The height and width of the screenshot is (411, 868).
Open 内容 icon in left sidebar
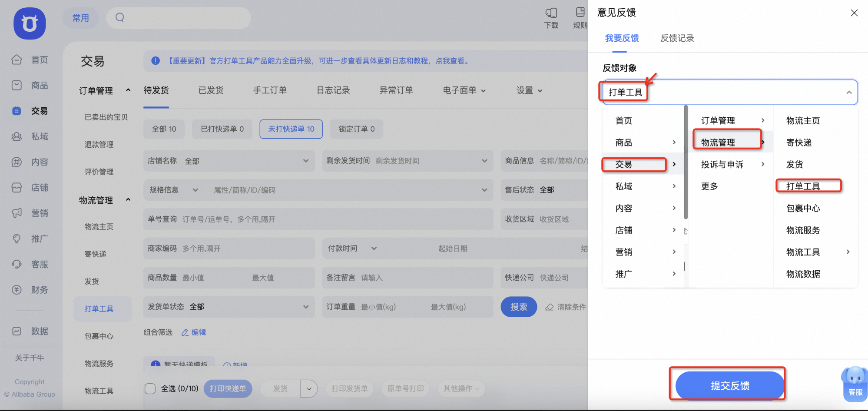(17, 162)
